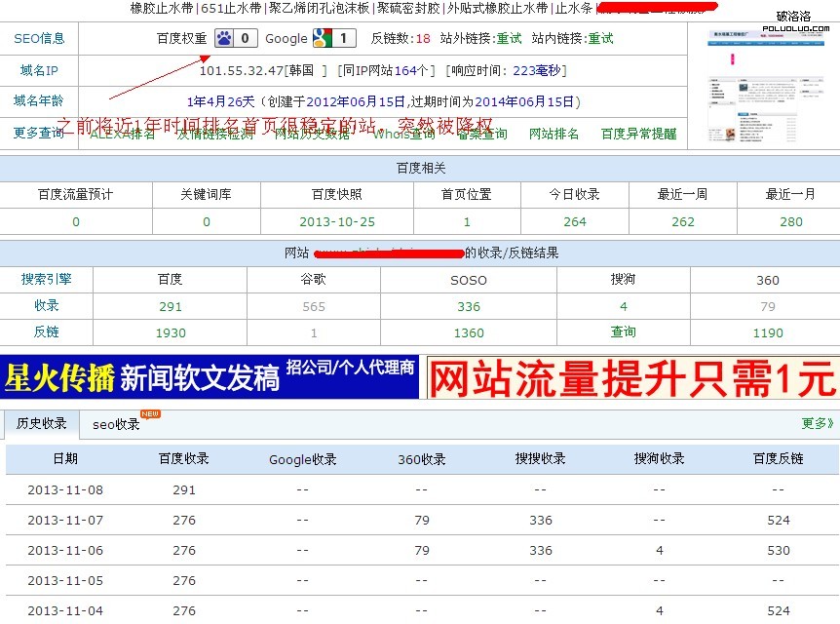Viewport: 840px width, 624px height.
Task: Open the 更多» link
Action: 818,423
